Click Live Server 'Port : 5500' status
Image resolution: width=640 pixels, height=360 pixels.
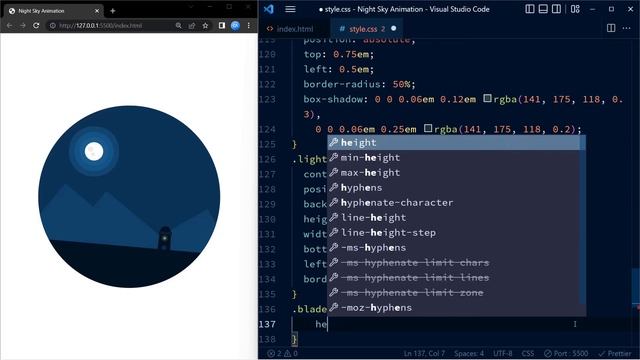tap(566, 353)
